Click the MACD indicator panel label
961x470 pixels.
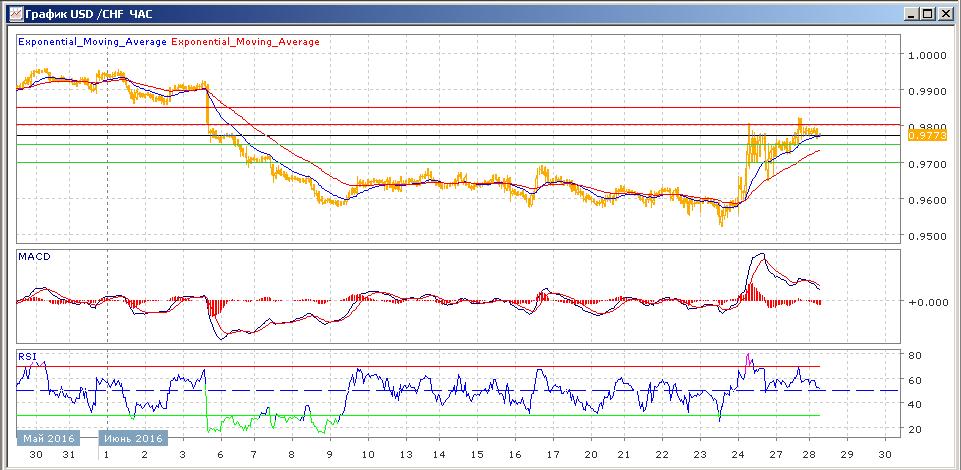[x=34, y=257]
